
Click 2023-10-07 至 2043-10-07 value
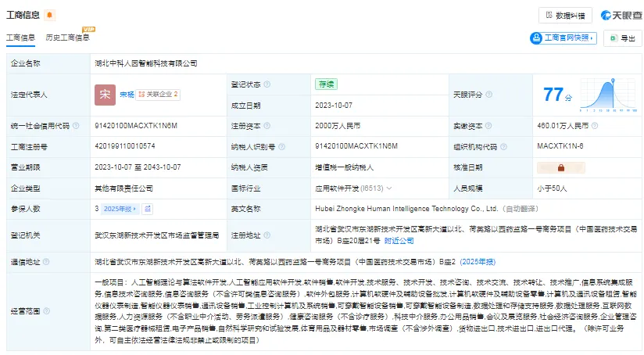coord(138,167)
